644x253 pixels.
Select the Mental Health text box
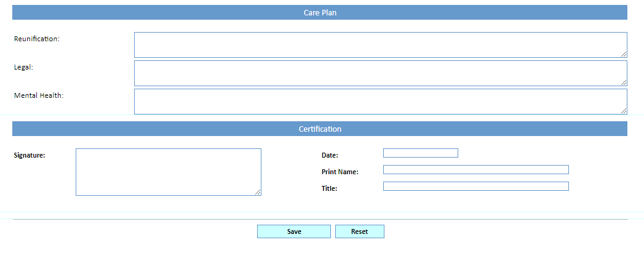coord(380,102)
